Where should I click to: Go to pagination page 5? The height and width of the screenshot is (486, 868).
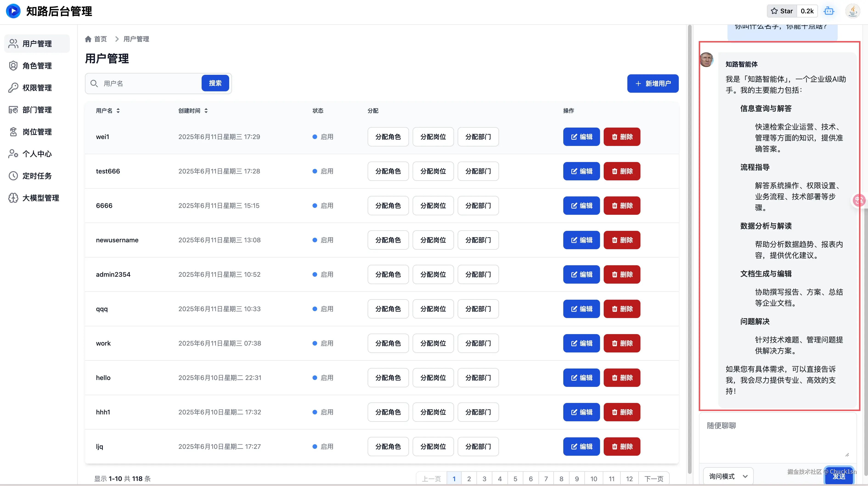[515, 479]
